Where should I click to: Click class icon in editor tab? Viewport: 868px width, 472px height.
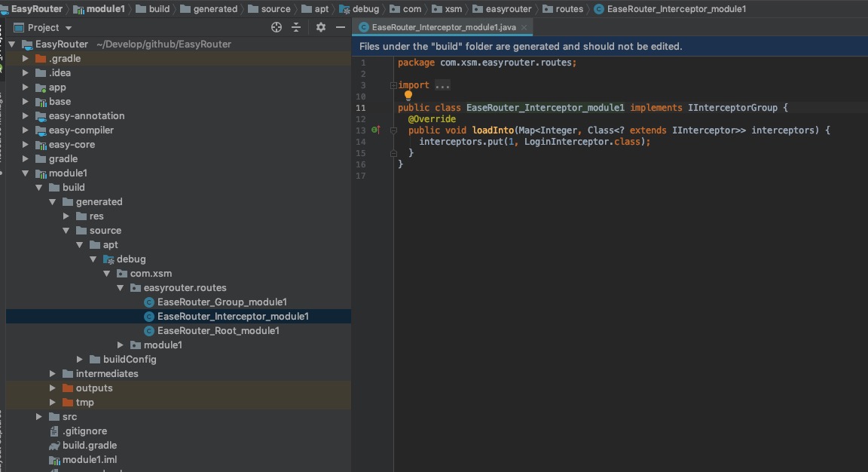click(364, 27)
